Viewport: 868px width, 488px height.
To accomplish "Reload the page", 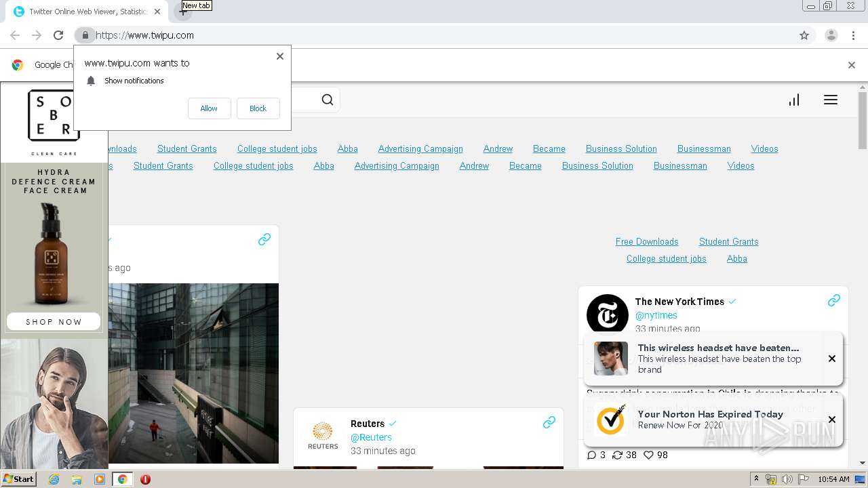I will [58, 35].
